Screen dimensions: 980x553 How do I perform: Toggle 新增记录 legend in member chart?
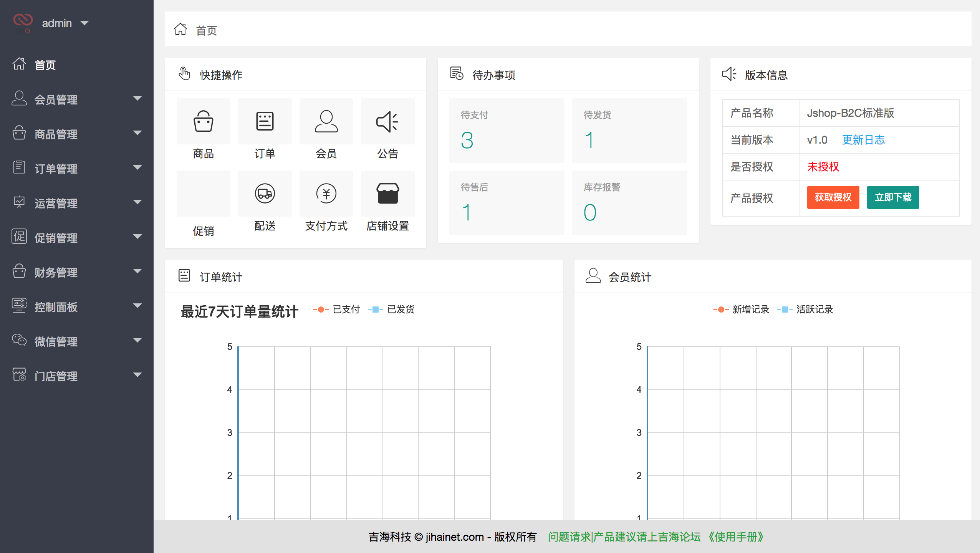[x=742, y=310]
